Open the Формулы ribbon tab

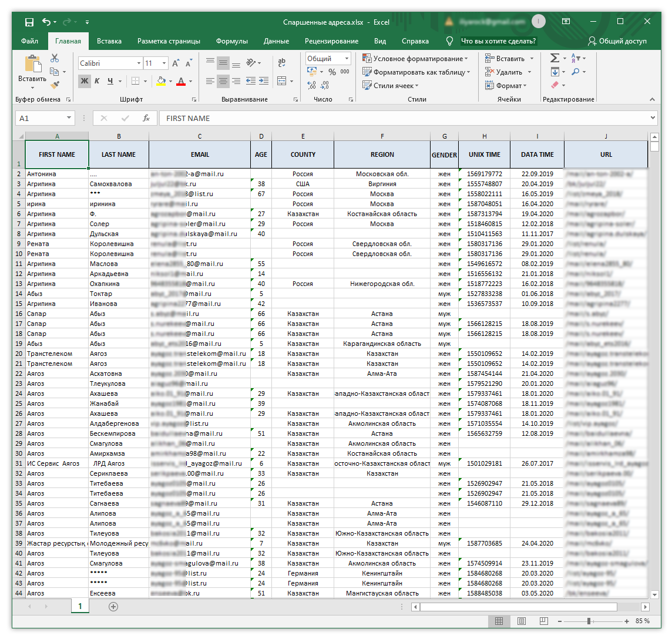[231, 41]
